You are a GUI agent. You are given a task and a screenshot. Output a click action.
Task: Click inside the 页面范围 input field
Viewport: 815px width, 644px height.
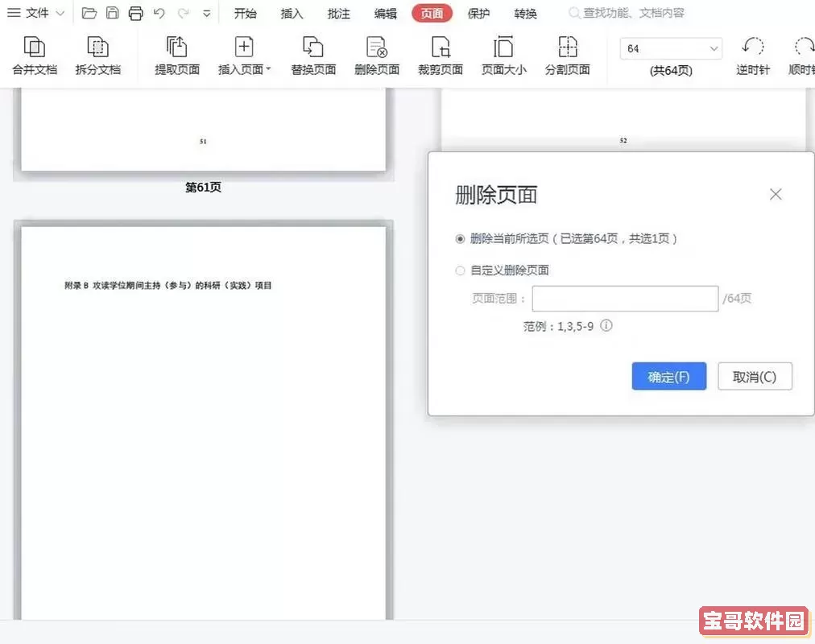coord(625,298)
